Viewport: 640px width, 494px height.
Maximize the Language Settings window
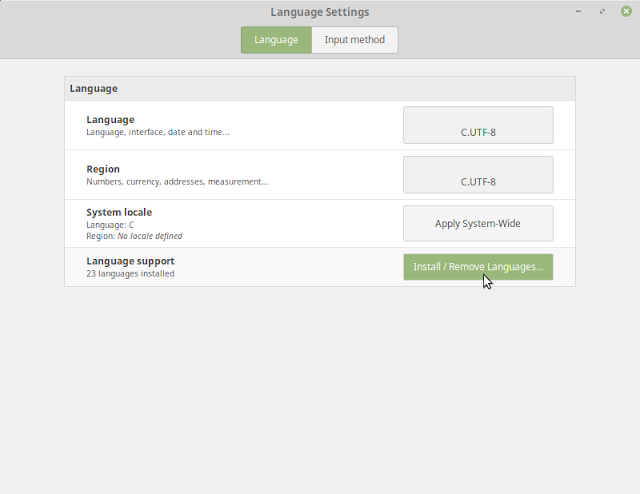click(x=602, y=11)
